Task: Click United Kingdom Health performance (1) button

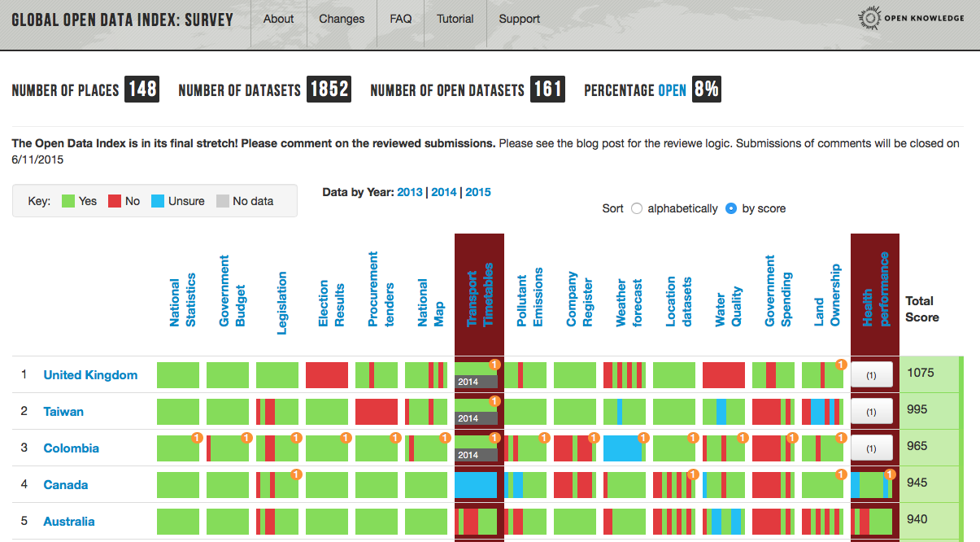Action: (872, 375)
